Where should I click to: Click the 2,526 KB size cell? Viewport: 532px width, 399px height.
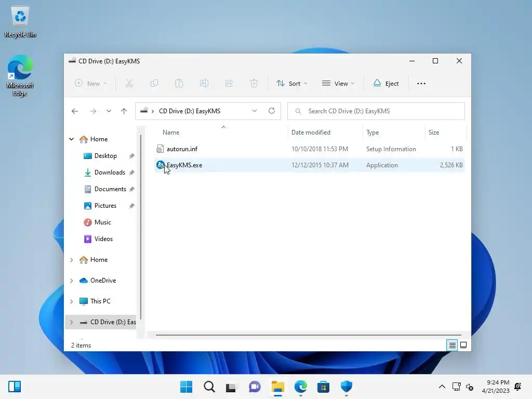[451, 165]
